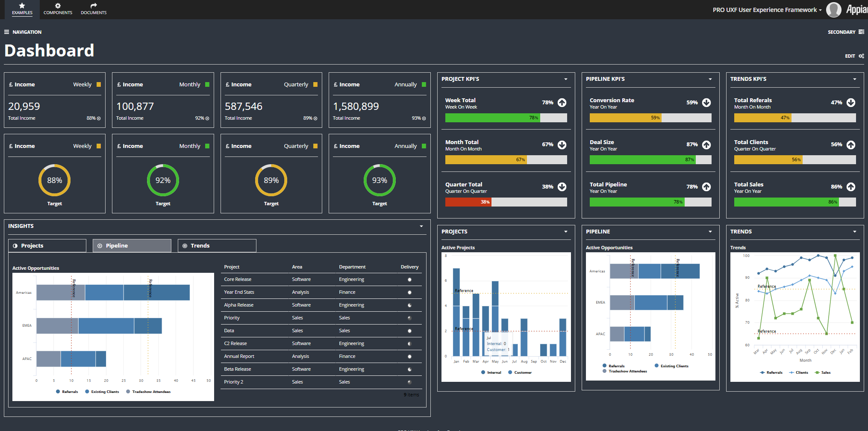Screen dimensions: 868x431
Task: Collapse the PIPELINE panel chevron
Action: 710,231
